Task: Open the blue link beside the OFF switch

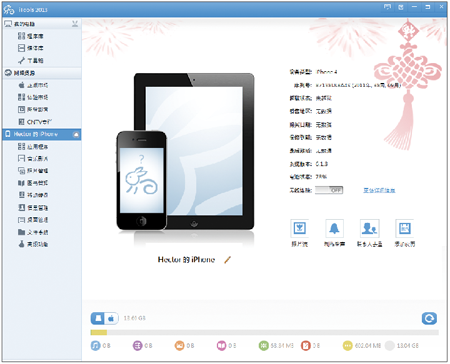Action: [379, 190]
